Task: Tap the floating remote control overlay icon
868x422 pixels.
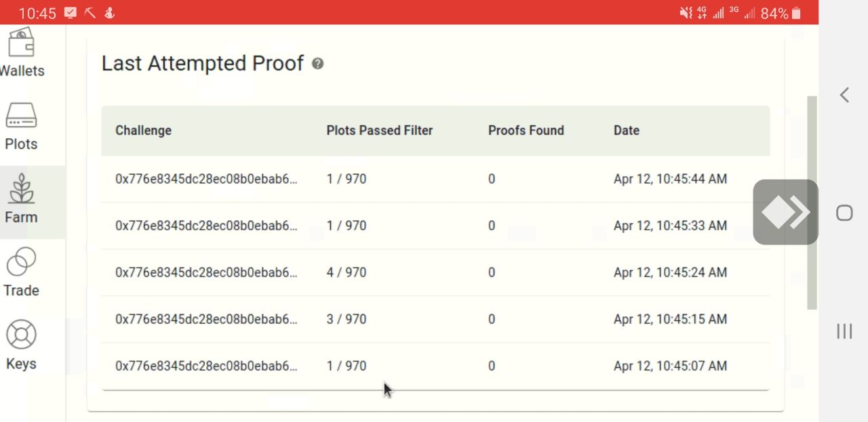Action: coord(785,212)
